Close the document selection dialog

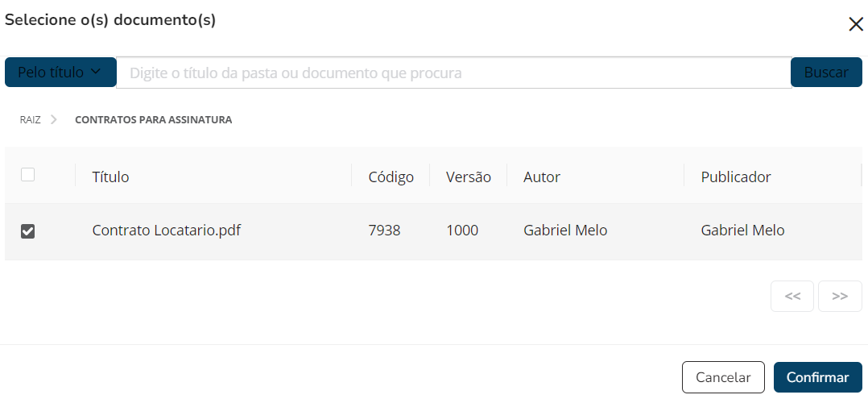click(856, 24)
